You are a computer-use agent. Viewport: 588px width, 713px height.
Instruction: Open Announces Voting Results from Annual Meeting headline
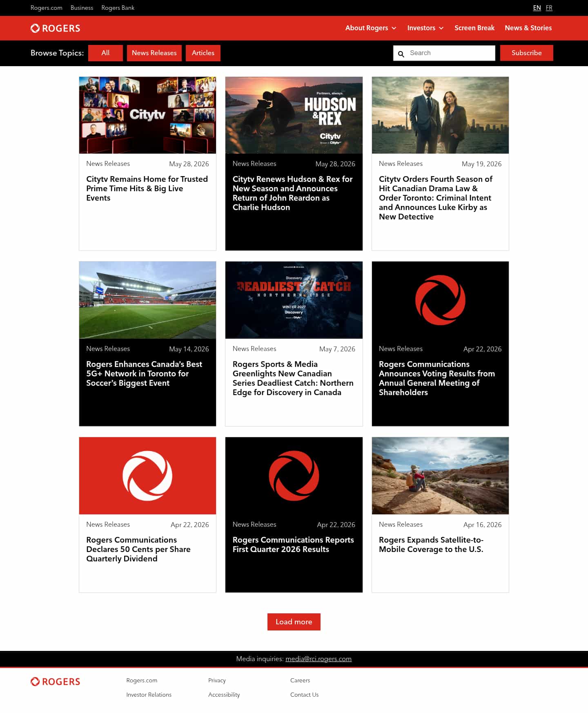click(x=437, y=378)
